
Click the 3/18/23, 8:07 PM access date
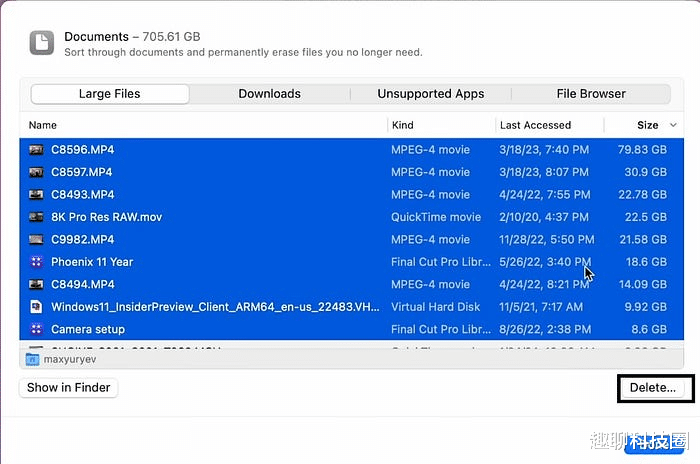[x=544, y=172]
